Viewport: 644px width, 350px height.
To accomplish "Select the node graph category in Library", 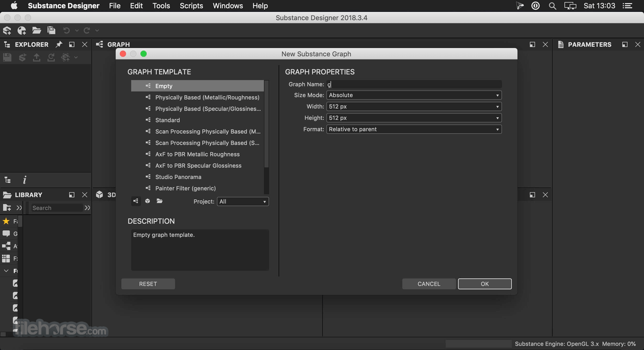I will [x=6, y=246].
